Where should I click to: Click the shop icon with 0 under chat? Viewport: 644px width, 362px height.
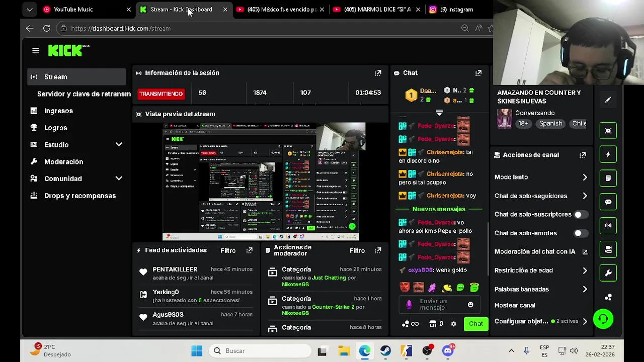(436, 324)
